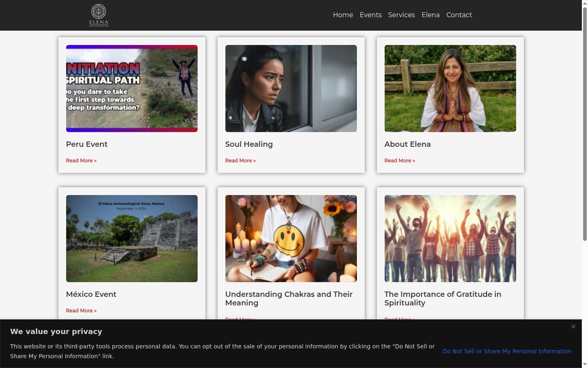Click the Peru Event spiritual path thumbnail
This screenshot has height=368, width=588.
point(132,88)
